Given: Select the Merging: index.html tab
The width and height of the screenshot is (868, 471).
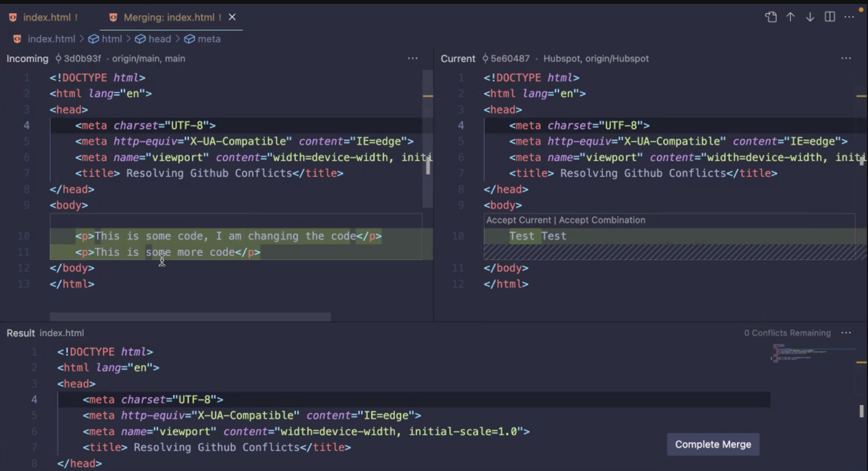Looking at the screenshot, I should [168, 18].
